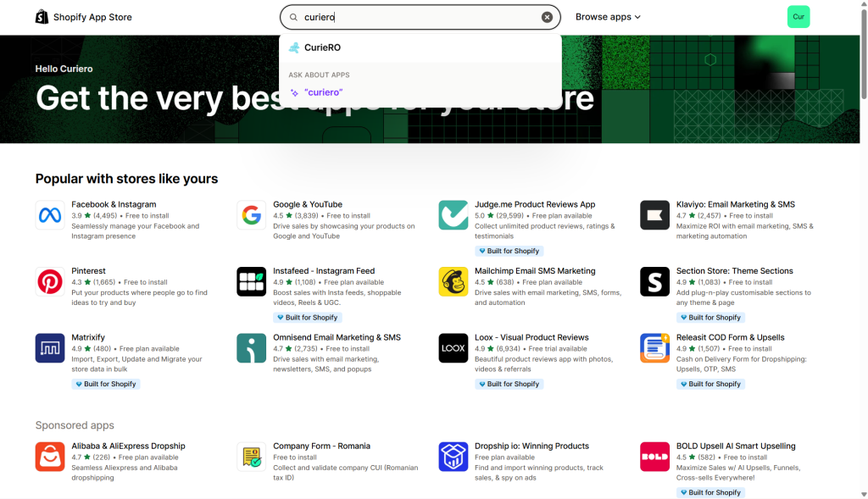Viewport: 868px width, 499px height.
Task: Open Loox - Visual Product Reviews link
Action: tap(531, 337)
